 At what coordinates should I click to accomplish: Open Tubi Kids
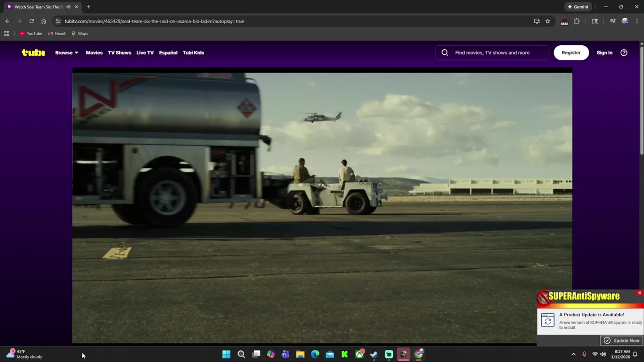[193, 52]
